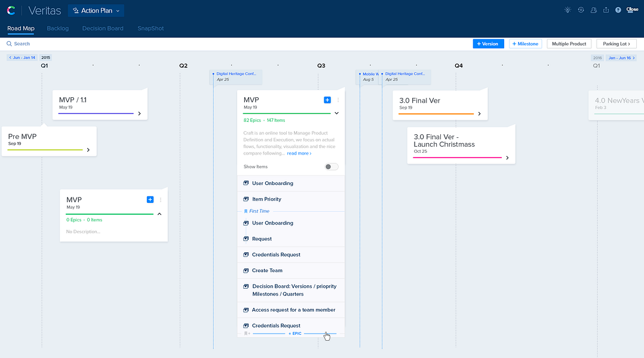Open the team members icon

[593, 10]
